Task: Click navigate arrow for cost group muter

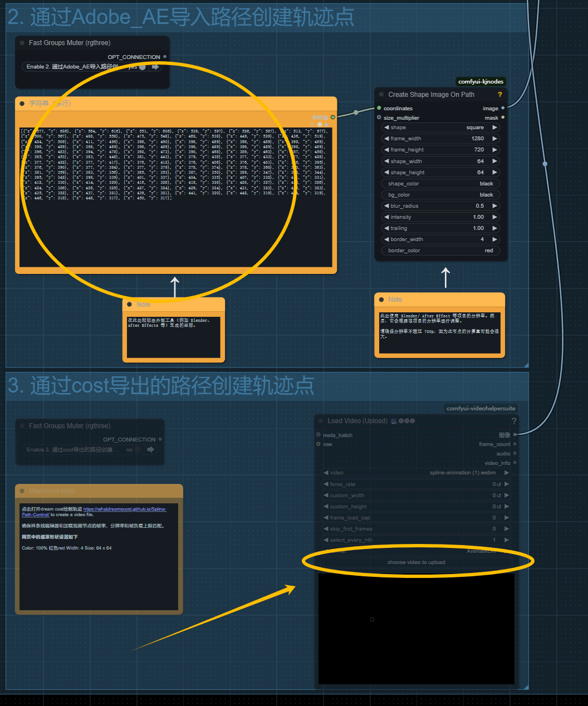Action: pos(150,449)
